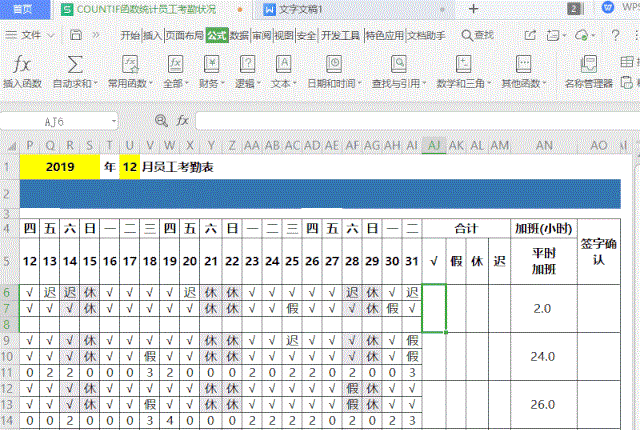Open the Lookup and Reference (查找与引用) icon
The width and height of the screenshot is (640, 430).
398,64
